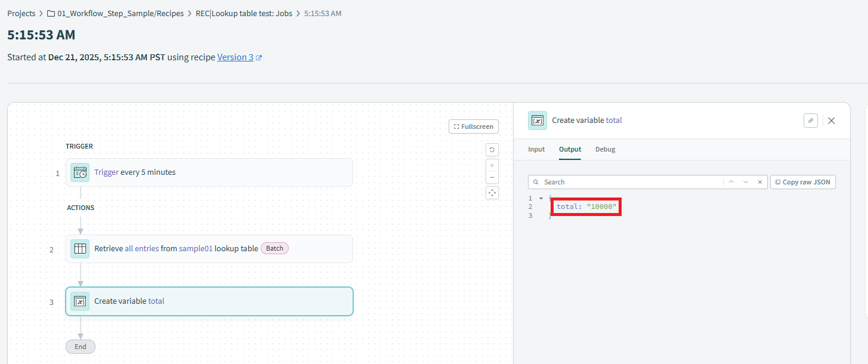
Task: Select the Trigger every 5 minutes step
Action: pyautogui.click(x=209, y=172)
